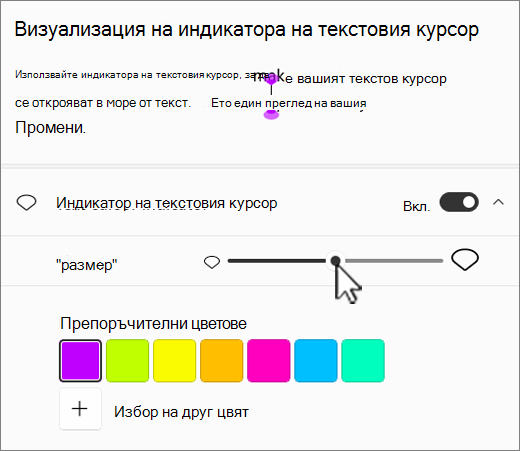Click the purple cursor indicator in the preview
Viewport: 520px width, 451px height.
point(271,97)
